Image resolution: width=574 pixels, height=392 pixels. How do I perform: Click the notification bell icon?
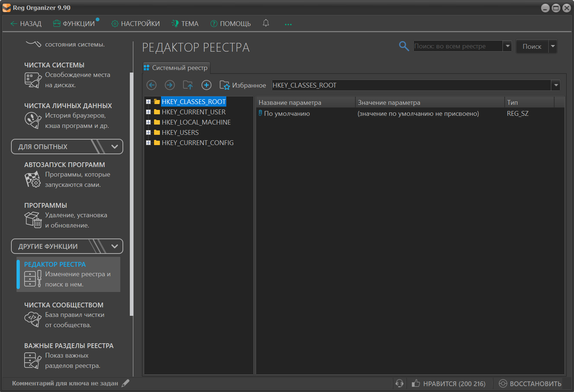point(266,23)
